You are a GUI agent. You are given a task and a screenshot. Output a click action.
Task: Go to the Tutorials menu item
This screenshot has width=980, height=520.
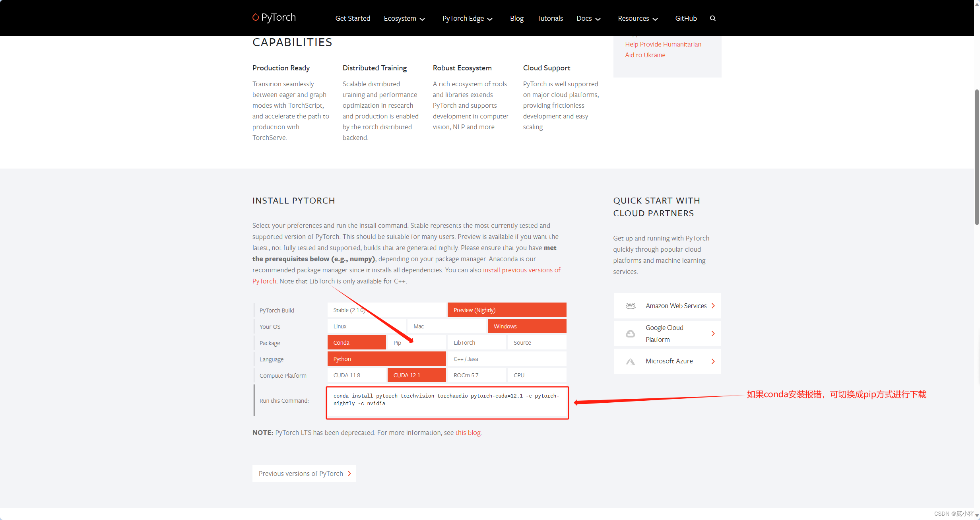[550, 18]
